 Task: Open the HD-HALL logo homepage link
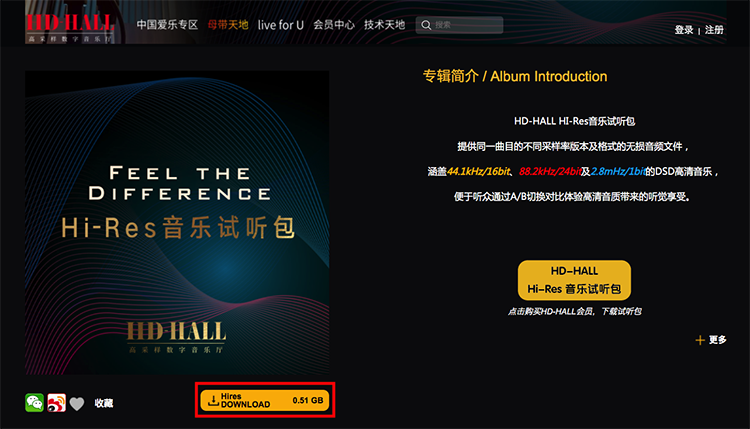(x=70, y=28)
